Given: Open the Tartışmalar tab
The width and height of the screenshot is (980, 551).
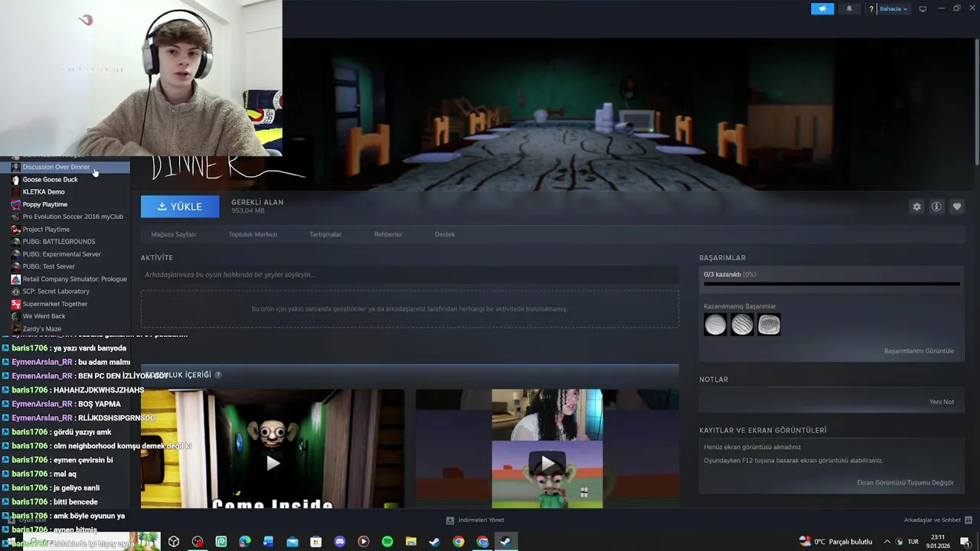Looking at the screenshot, I should pos(325,234).
